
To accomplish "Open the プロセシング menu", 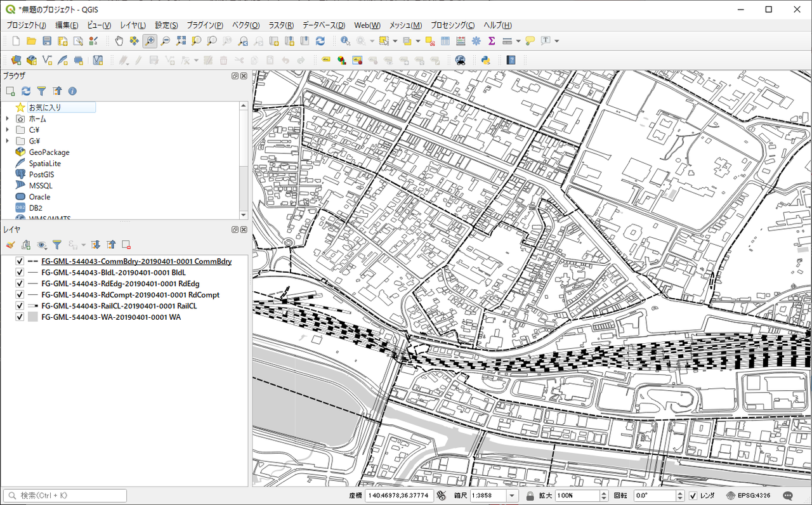I will pyautogui.click(x=452, y=25).
